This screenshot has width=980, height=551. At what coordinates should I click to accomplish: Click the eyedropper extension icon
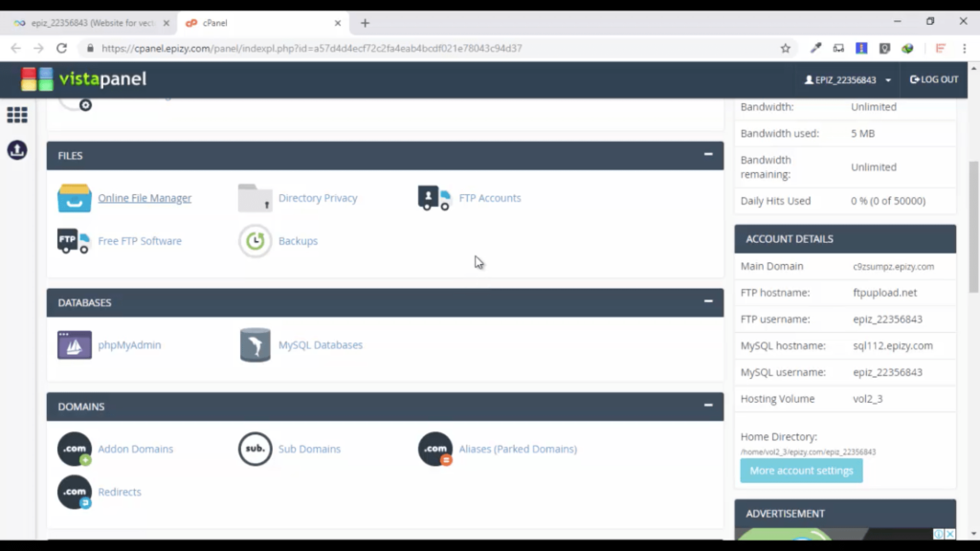coord(815,48)
